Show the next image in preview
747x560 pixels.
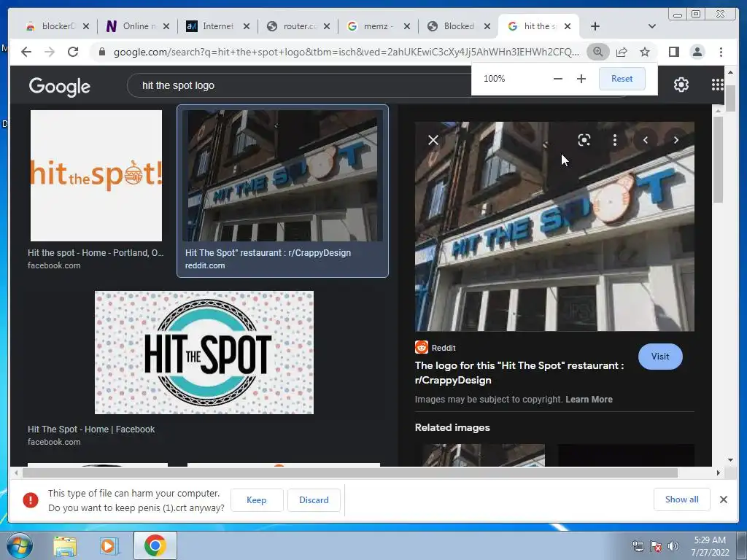point(676,140)
